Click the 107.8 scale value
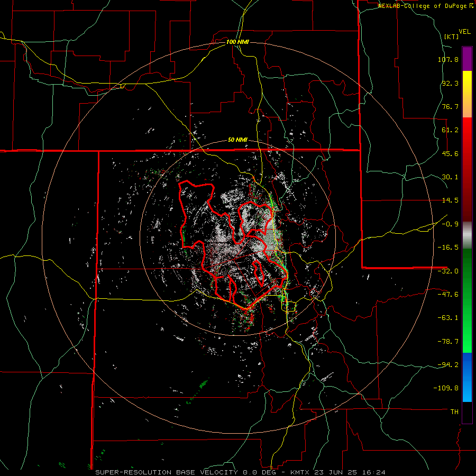Viewport: 476px width, 476px height. point(448,59)
